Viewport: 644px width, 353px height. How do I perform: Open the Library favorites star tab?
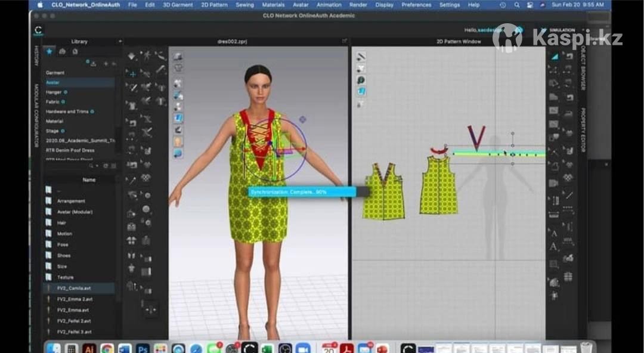49,52
